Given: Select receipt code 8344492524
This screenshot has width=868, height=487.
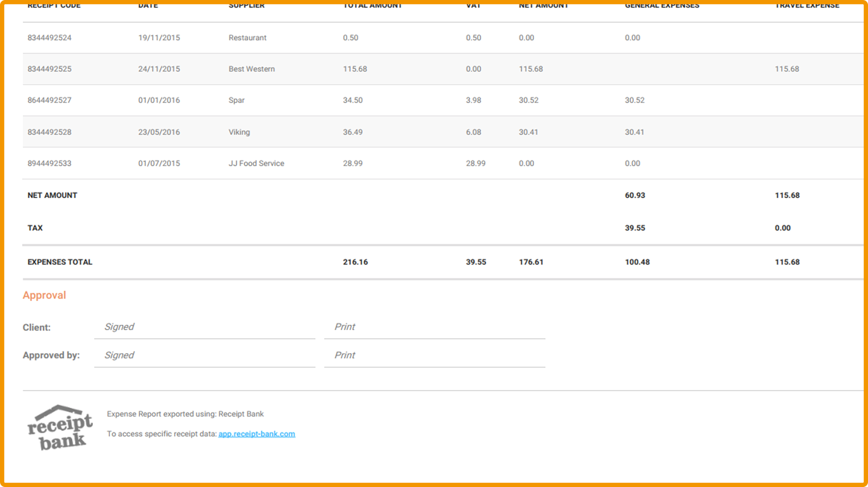Looking at the screenshot, I should coord(49,38).
